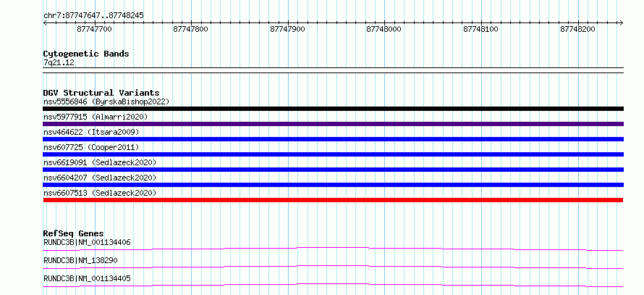Open nsv6619091 (Sedlazeck2020) label
This screenshot has width=644, height=295.
point(100,162)
